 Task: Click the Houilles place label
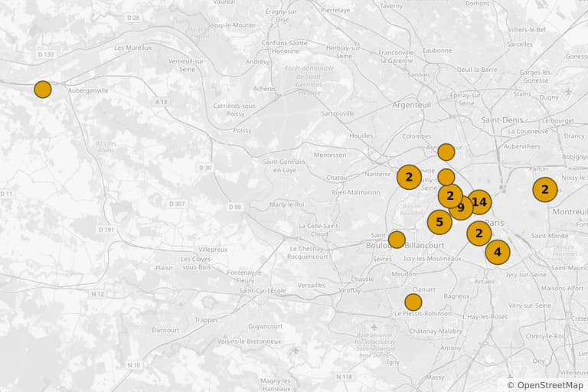click(361, 136)
